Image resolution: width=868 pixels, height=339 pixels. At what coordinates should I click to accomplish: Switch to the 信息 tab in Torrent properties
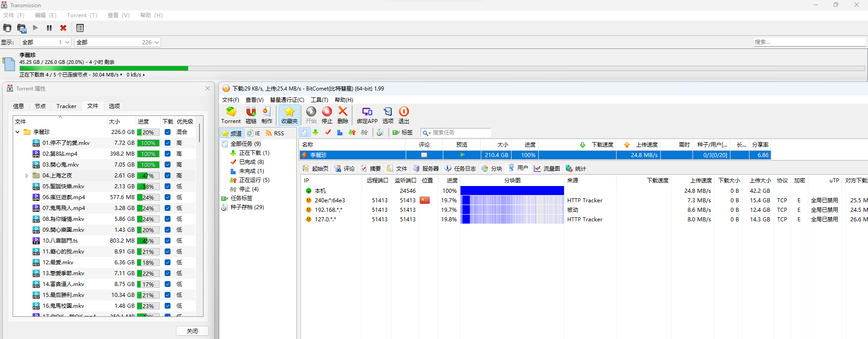pyautogui.click(x=19, y=106)
